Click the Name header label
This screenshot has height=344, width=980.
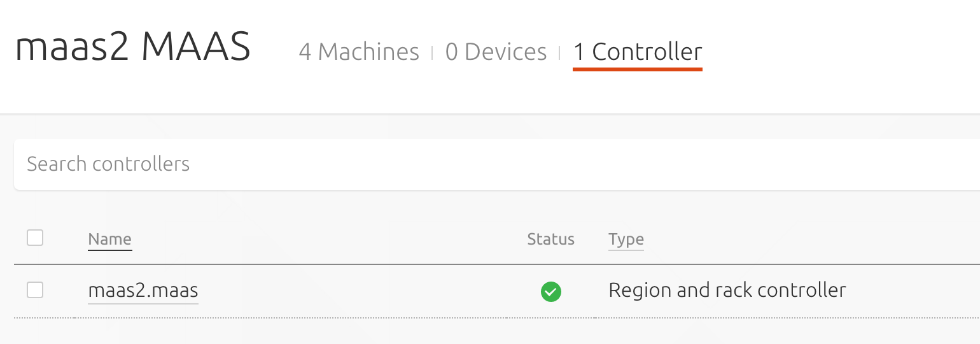coord(109,240)
